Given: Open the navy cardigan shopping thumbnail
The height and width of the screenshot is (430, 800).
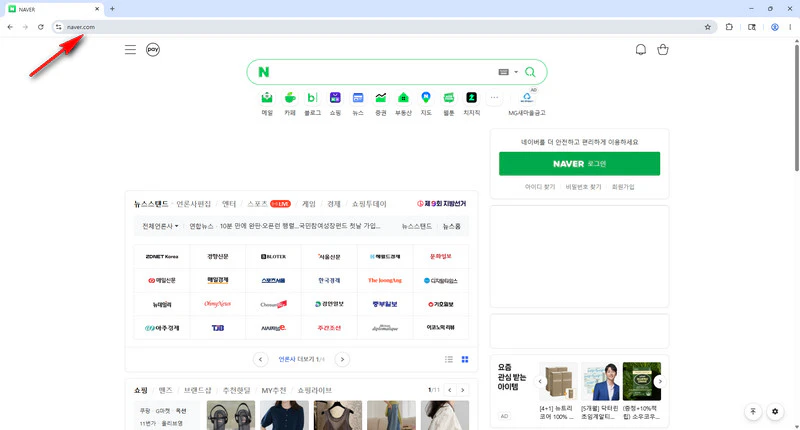Looking at the screenshot, I should click(284, 415).
